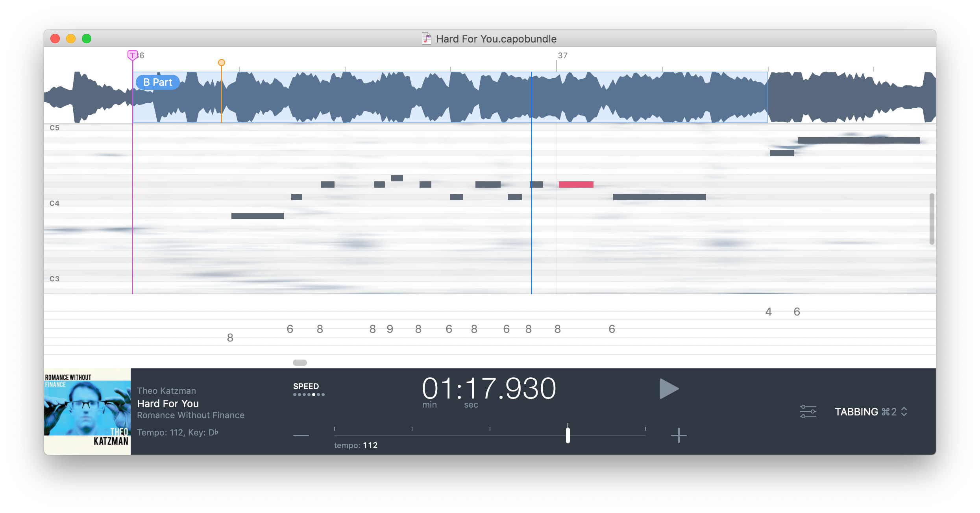980x513 pixels.
Task: Click the document icon in title bar
Action: 427,39
